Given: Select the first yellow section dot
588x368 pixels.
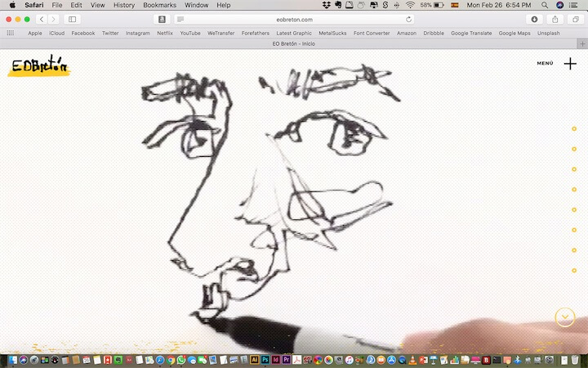Looking at the screenshot, I should coord(574,128).
